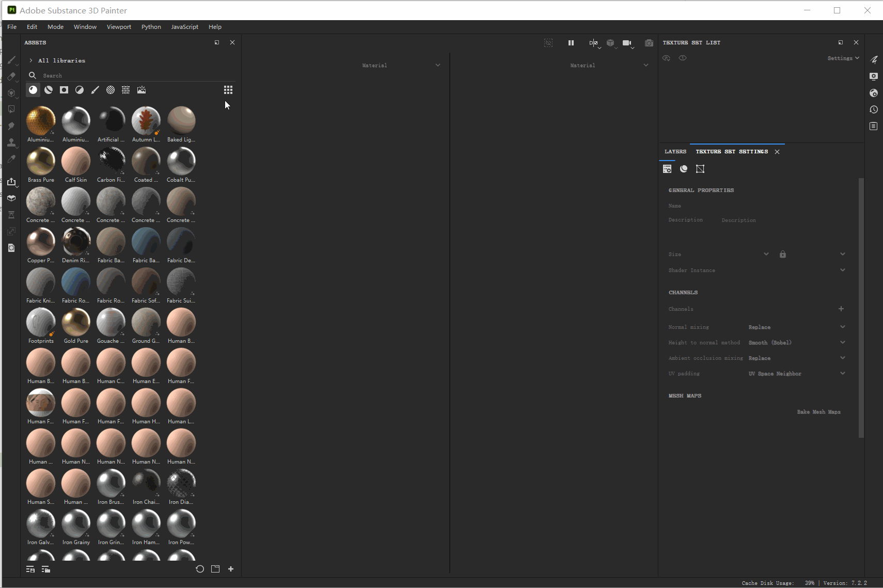Refresh assets with circular arrow icon
The height and width of the screenshot is (588, 883).
[200, 569]
